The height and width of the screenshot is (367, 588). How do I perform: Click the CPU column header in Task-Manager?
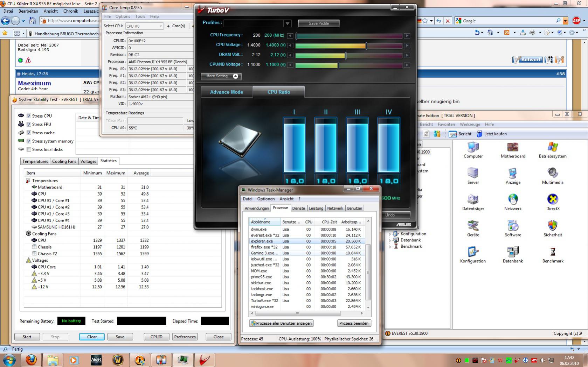pyautogui.click(x=309, y=222)
